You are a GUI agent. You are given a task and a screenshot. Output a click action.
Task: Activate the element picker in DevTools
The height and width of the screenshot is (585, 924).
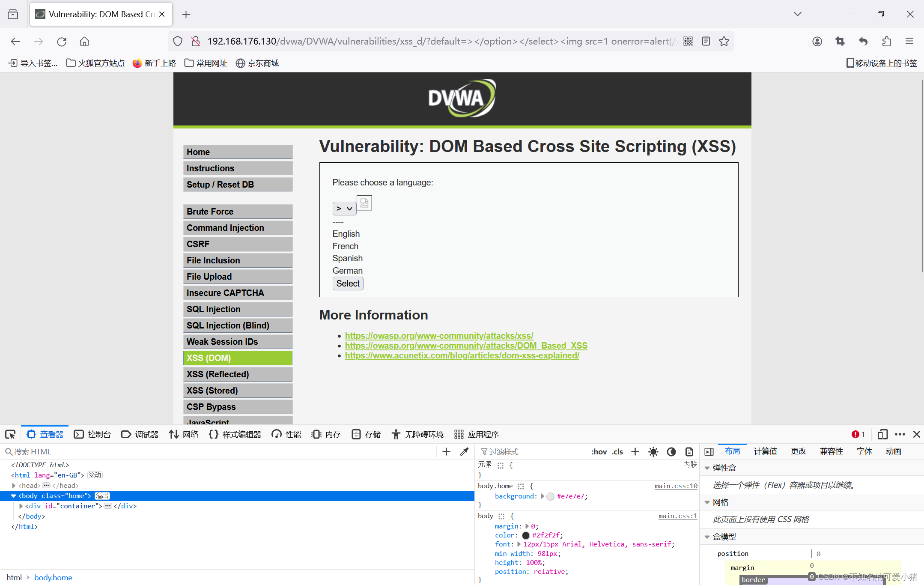coord(10,434)
